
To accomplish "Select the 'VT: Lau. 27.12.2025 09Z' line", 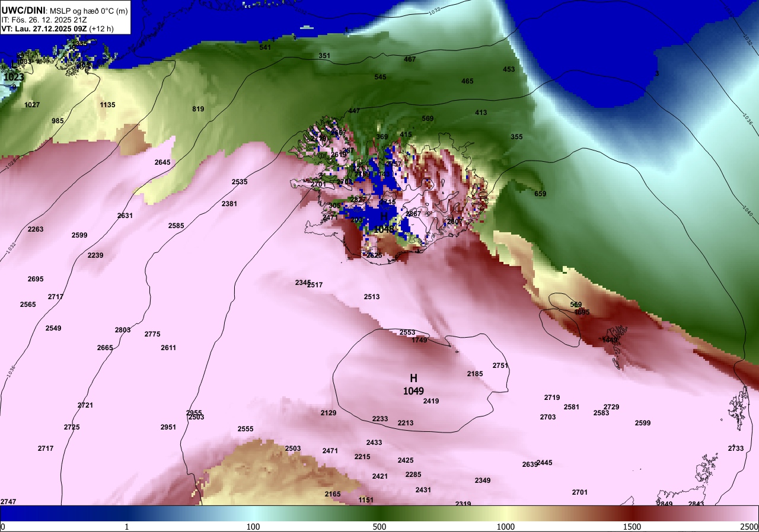I will click(x=44, y=28).
